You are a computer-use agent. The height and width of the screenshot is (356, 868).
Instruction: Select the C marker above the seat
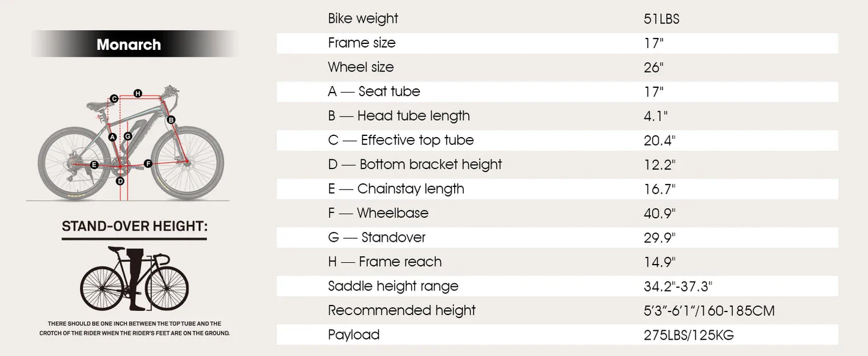click(x=114, y=99)
